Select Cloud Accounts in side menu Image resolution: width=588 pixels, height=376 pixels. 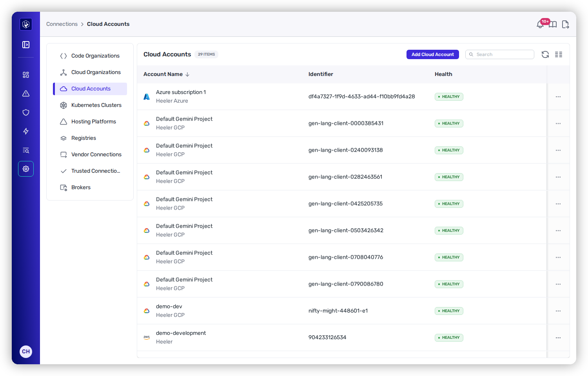(x=90, y=89)
